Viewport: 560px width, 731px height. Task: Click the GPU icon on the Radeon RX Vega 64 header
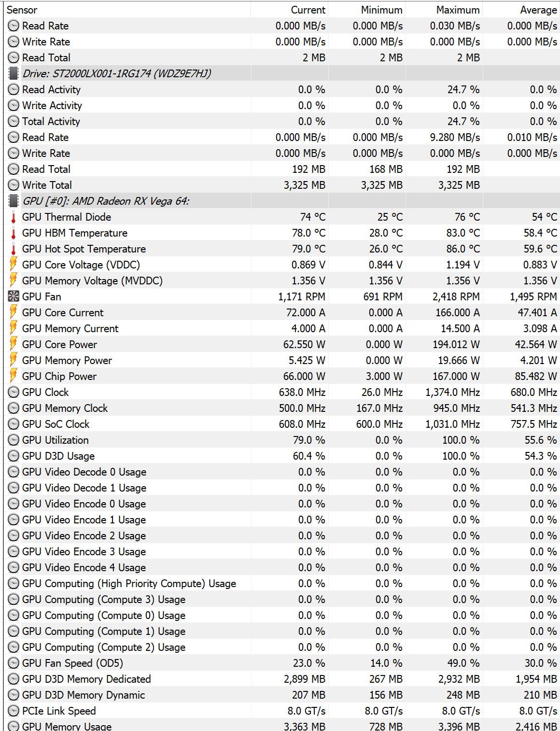click(x=13, y=200)
